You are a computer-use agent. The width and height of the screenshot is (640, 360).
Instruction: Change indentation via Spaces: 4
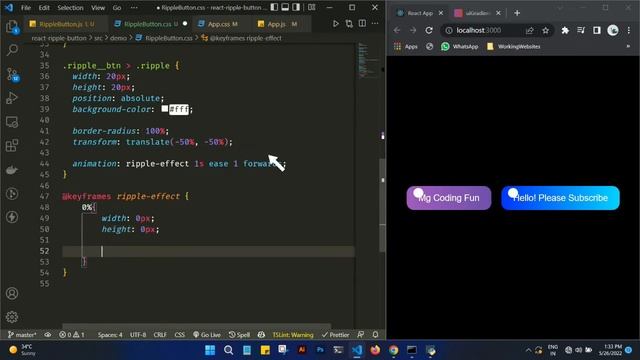(x=110, y=335)
